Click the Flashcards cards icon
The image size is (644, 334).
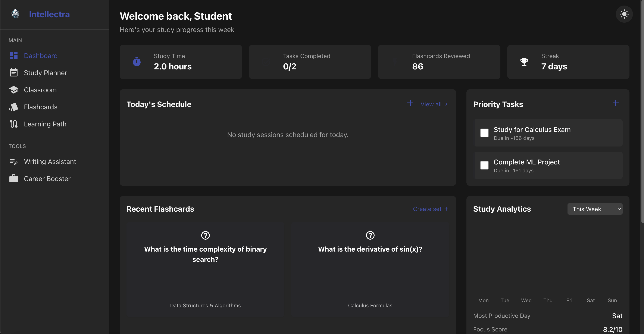point(13,107)
